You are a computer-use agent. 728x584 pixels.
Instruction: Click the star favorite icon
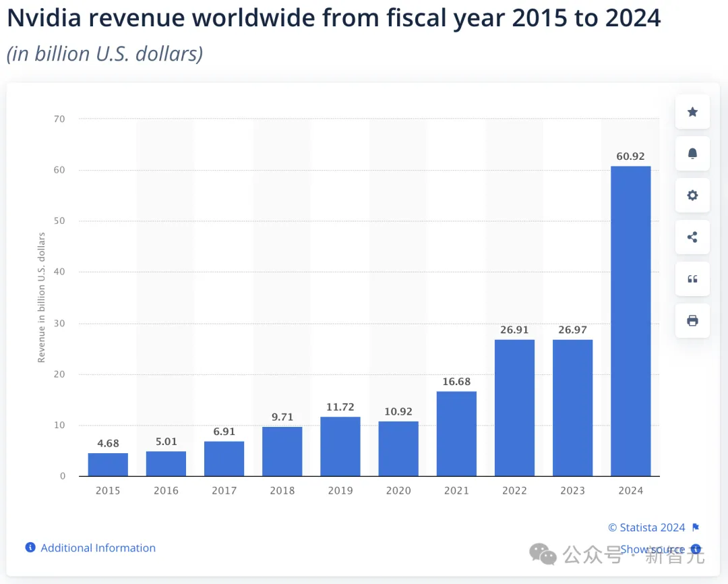(692, 112)
